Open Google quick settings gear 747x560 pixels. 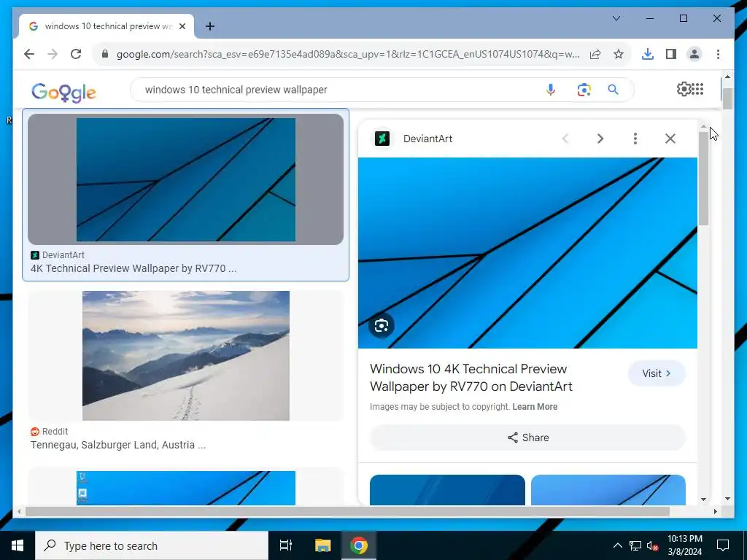pyautogui.click(x=683, y=89)
